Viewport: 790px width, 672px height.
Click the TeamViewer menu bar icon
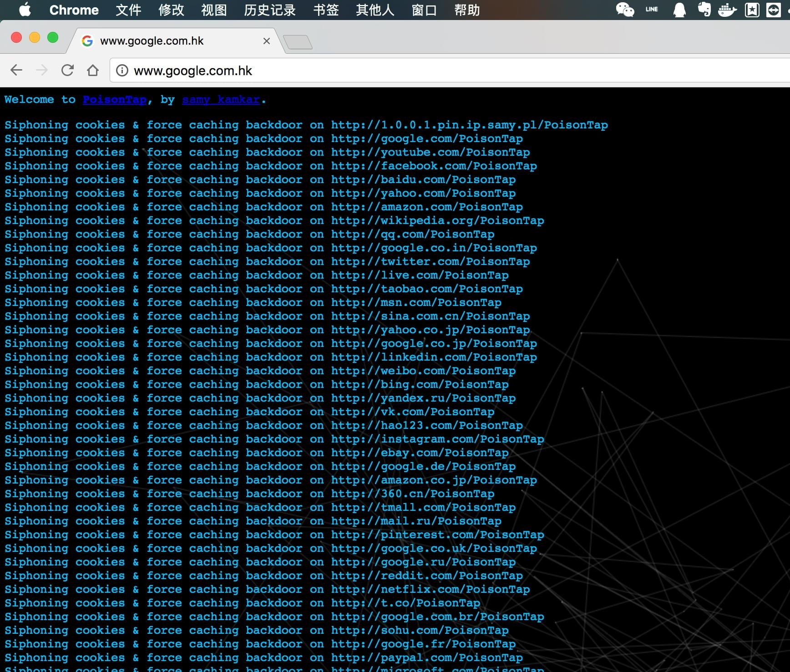[x=774, y=10]
